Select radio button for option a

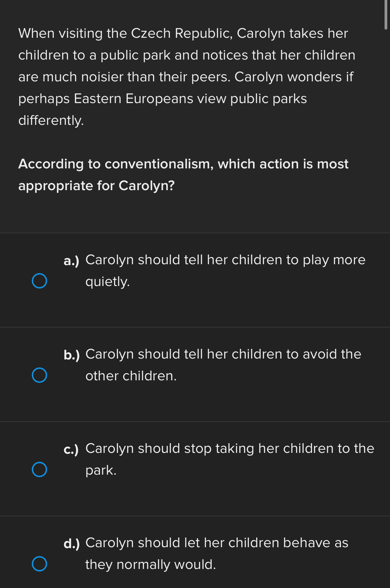pos(39,281)
